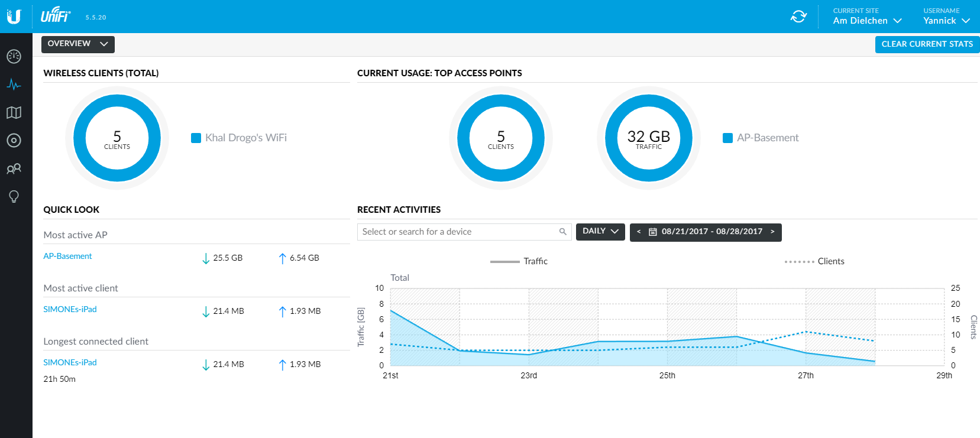Click the Ubiquiti logo icon top-left
Viewport: 980px width, 438px height.
(14, 17)
